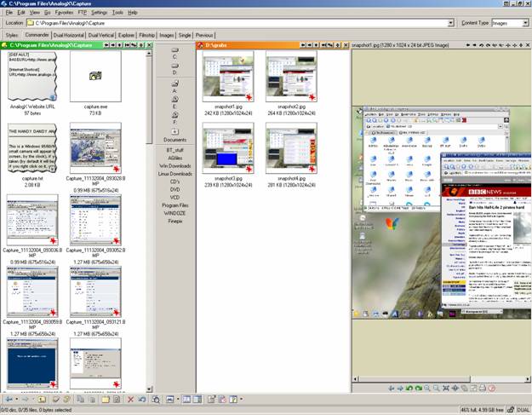Click the red Delete icon in bottom toolbar
The image size is (532, 415).
pos(130,399)
